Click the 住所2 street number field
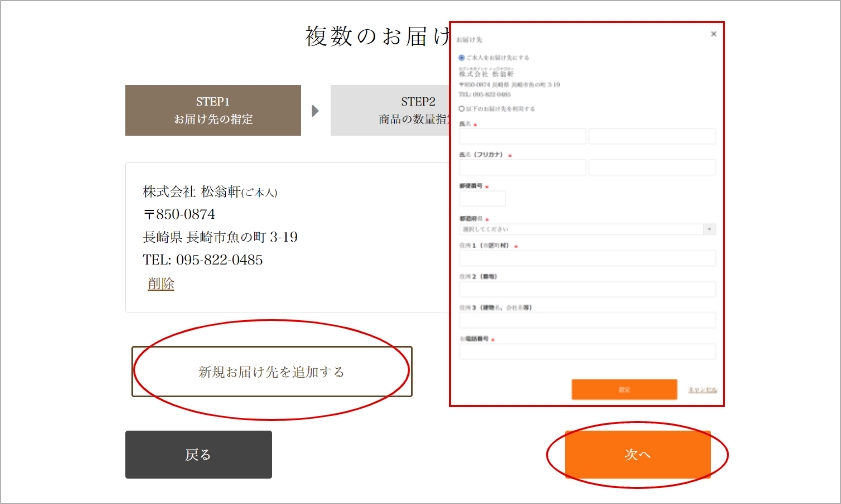Image resolution: width=841 pixels, height=504 pixels. (x=586, y=289)
